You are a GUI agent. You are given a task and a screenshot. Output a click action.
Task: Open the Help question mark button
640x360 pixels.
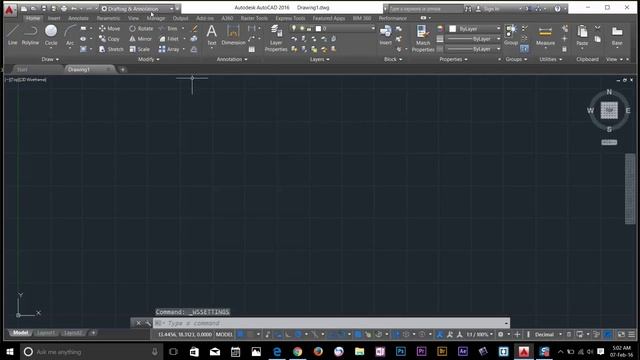(x=557, y=9)
